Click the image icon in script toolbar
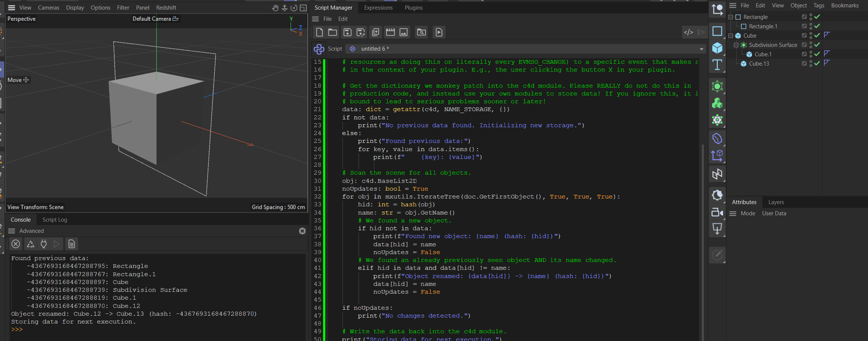Viewport: 868px width, 341px height. tap(403, 32)
